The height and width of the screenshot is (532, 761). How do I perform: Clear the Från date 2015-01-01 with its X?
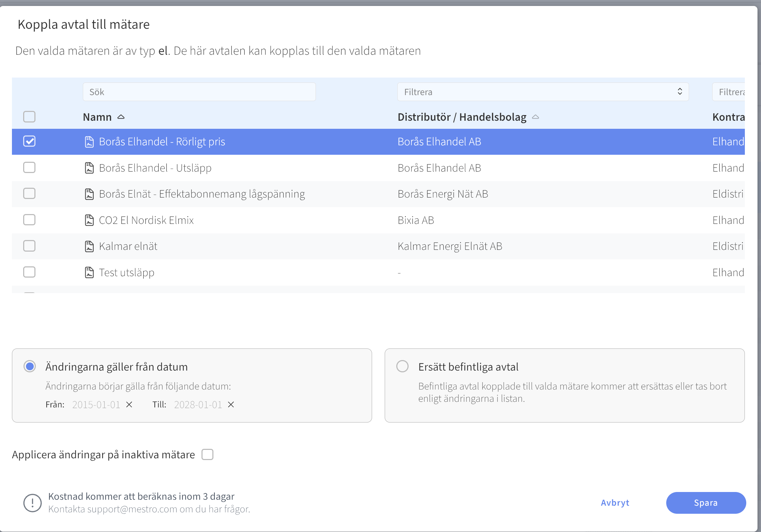[129, 405]
